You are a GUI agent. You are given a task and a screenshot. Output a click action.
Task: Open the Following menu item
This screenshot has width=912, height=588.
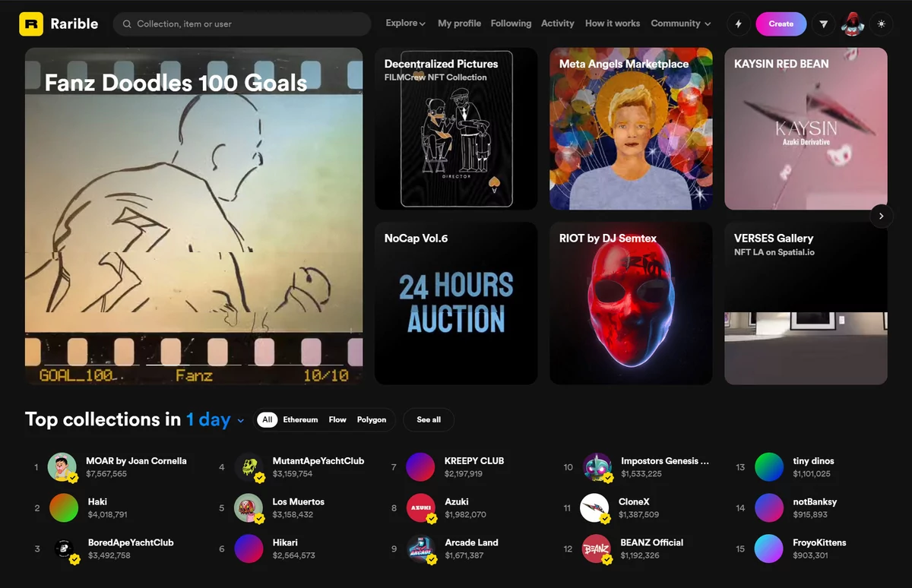point(511,24)
